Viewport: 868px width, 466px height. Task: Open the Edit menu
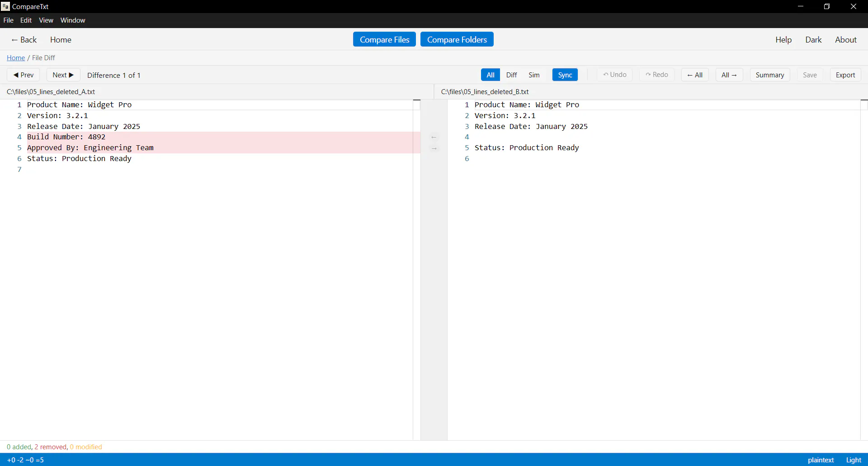[x=26, y=20]
